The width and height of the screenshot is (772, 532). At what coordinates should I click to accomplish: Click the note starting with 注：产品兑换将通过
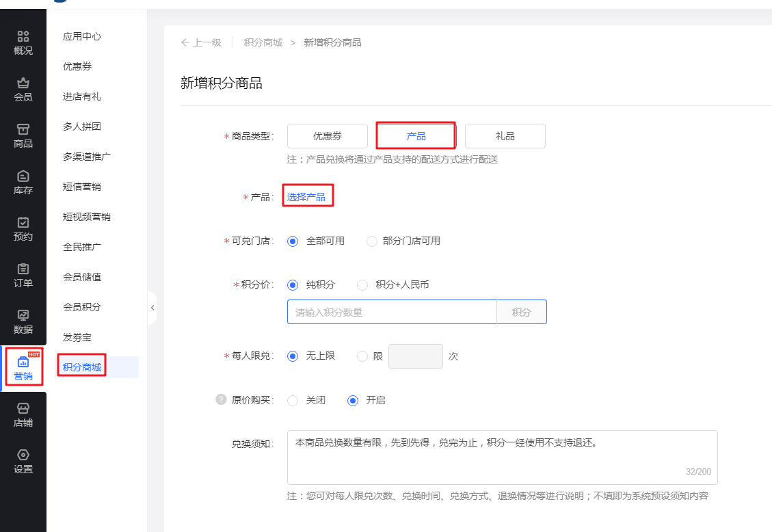(x=392, y=159)
